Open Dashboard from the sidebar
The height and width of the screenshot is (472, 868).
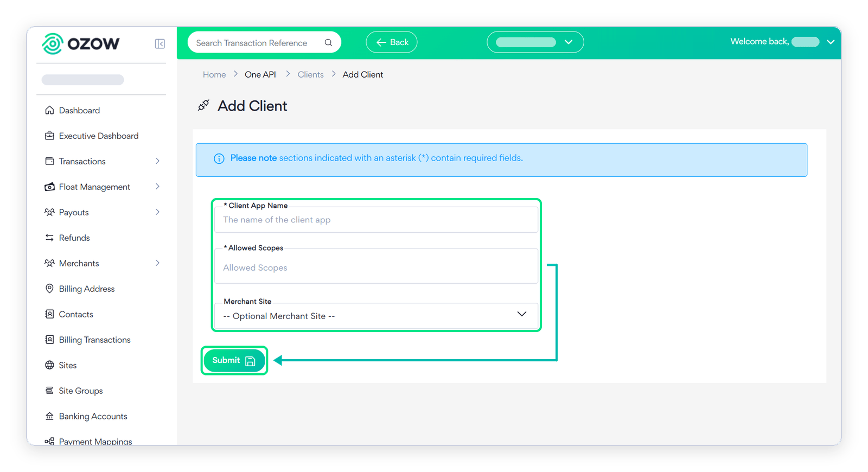(x=79, y=110)
